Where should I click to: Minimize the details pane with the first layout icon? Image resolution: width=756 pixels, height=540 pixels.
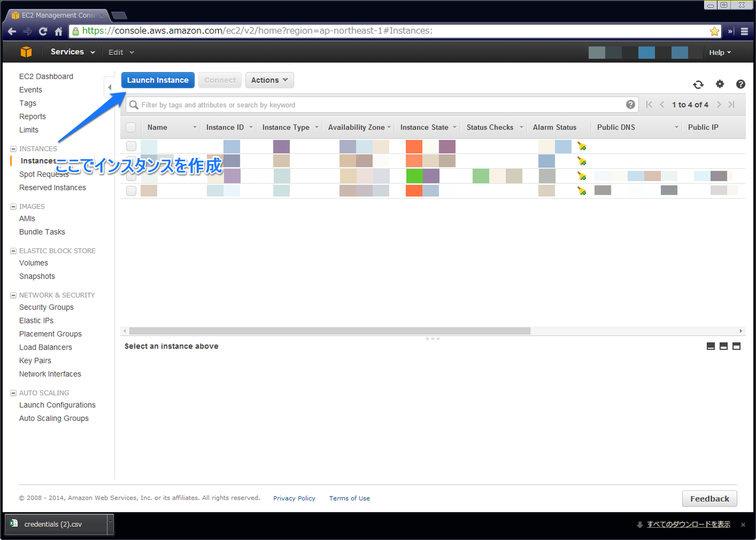(711, 346)
